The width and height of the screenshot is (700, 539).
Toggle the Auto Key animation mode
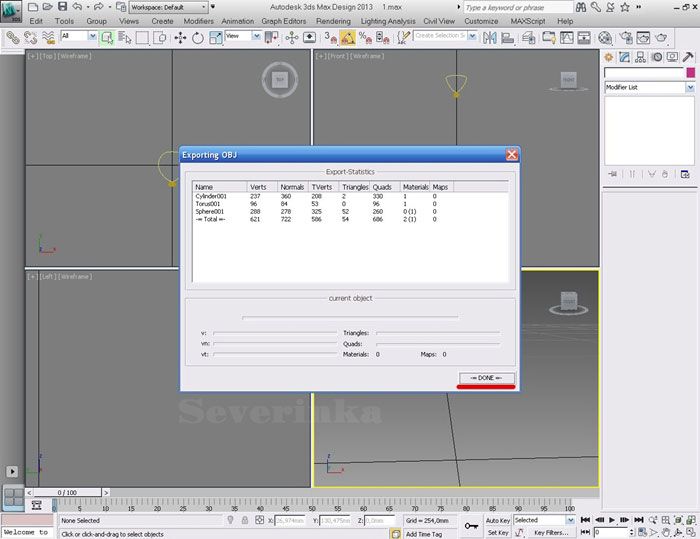click(498, 520)
